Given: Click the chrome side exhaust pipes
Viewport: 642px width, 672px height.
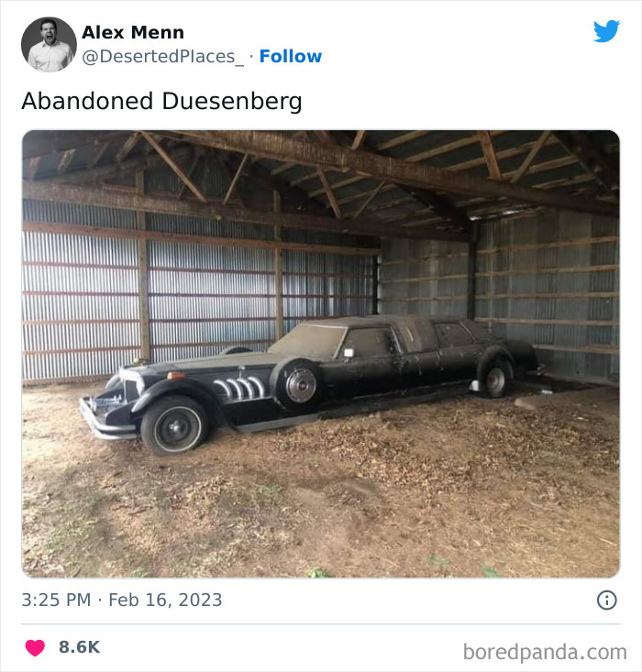Looking at the screenshot, I should pos(239,389).
